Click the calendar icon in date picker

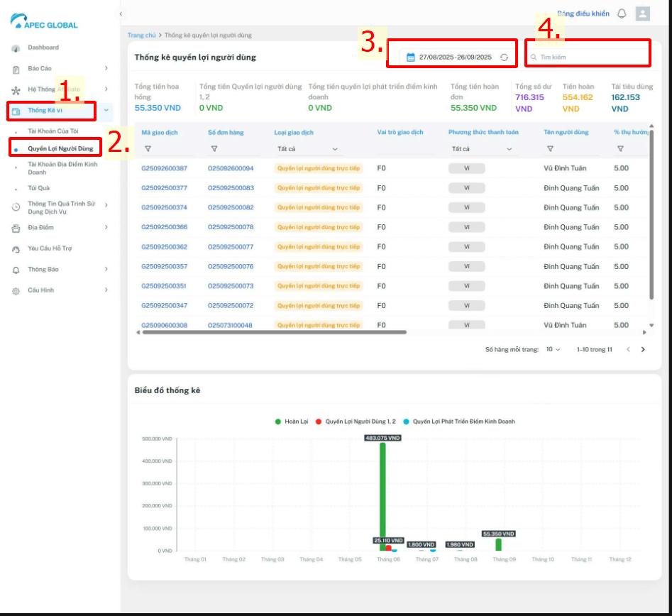[x=410, y=57]
